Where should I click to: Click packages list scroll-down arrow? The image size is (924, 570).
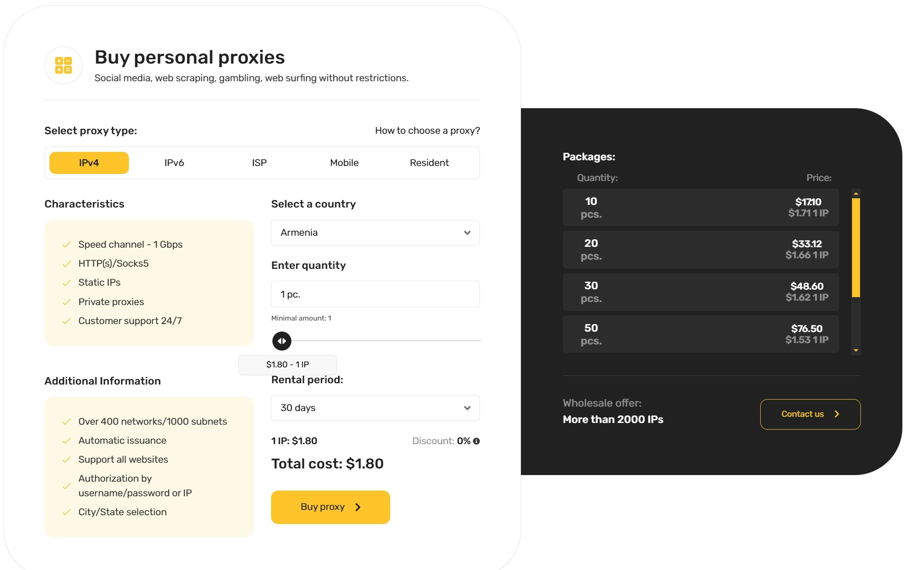pos(856,351)
